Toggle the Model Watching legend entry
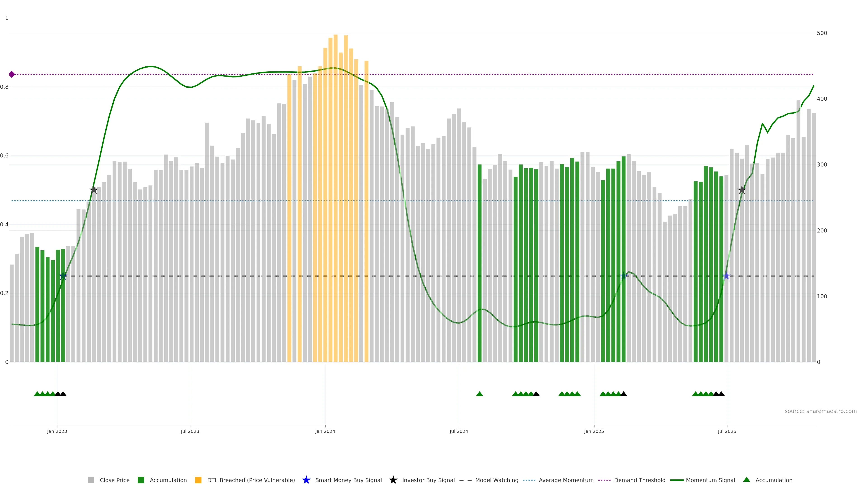Image resolution: width=868 pixels, height=488 pixels. [x=497, y=480]
